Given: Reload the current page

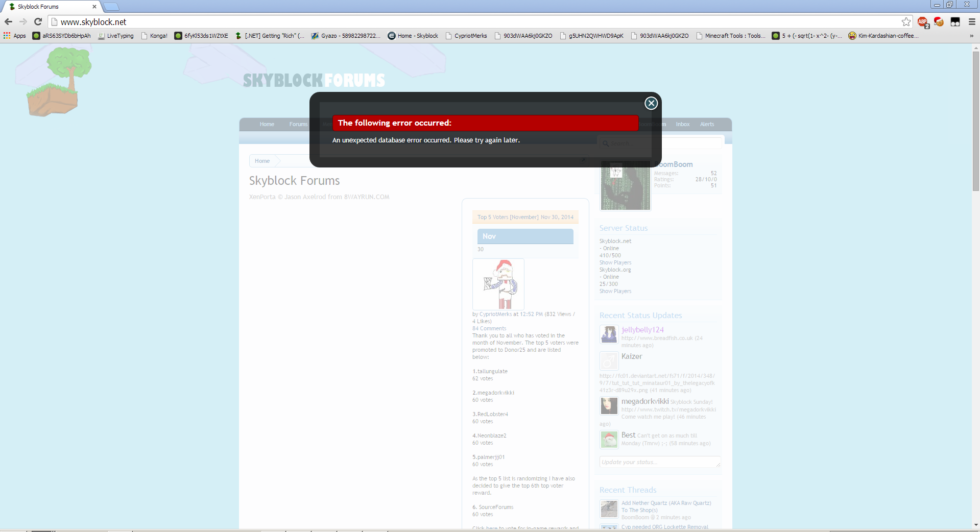Looking at the screenshot, I should [x=38, y=21].
